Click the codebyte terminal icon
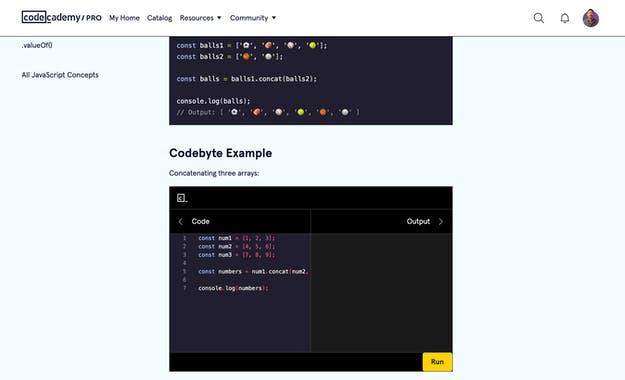Image resolution: width=625 pixels, height=380 pixels. click(182, 198)
